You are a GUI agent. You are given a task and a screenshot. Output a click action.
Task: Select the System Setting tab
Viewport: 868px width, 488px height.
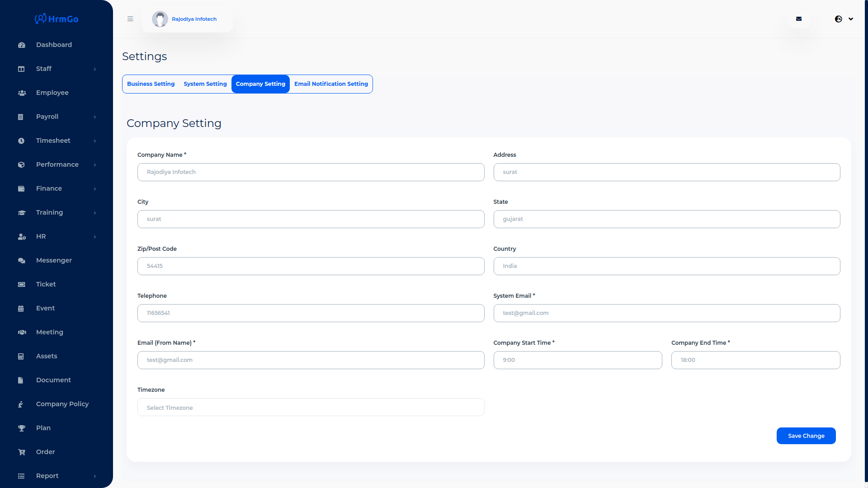[205, 84]
